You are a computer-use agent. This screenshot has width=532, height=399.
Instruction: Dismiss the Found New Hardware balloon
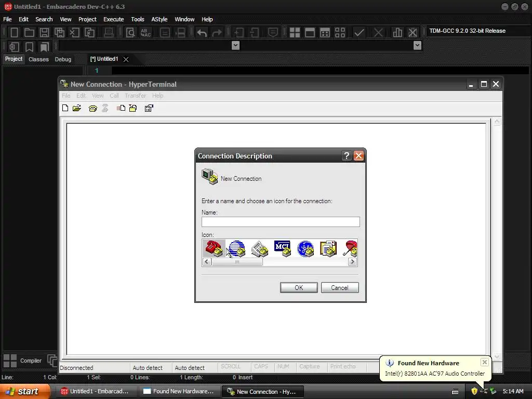[485, 362]
